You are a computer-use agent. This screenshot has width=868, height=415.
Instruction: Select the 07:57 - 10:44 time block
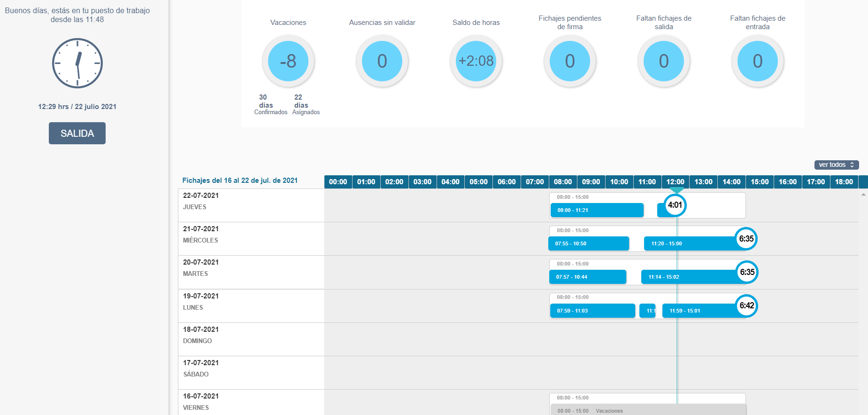(588, 277)
